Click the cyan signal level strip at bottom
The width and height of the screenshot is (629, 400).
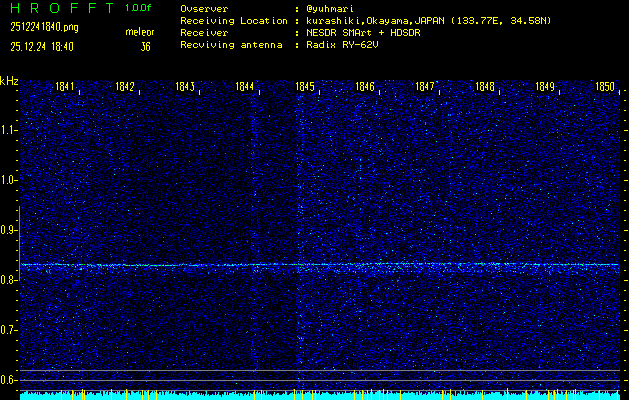(x=320, y=396)
